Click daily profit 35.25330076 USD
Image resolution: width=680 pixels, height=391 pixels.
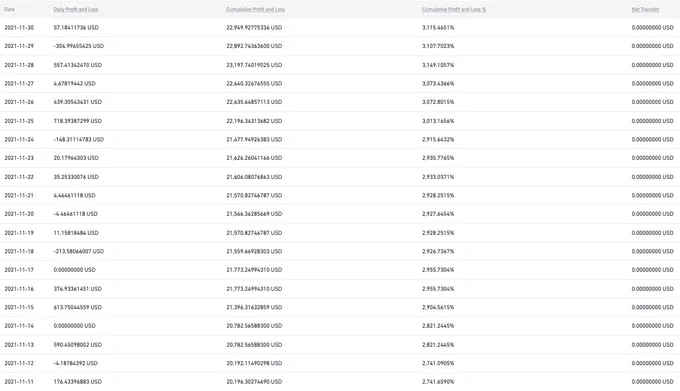pos(76,177)
